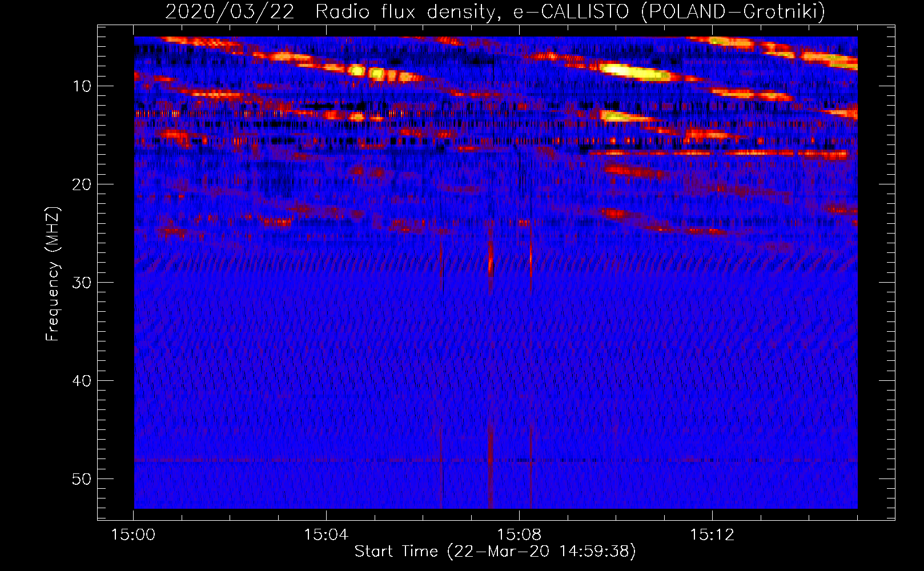Click the red vertical spike near 28 MHz before 15:08

491,260
